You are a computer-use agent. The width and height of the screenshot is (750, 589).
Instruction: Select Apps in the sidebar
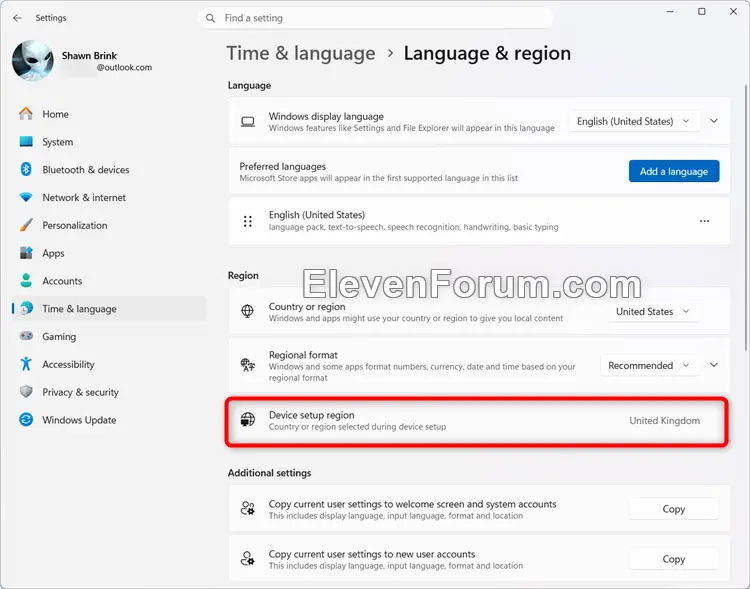(x=109, y=253)
